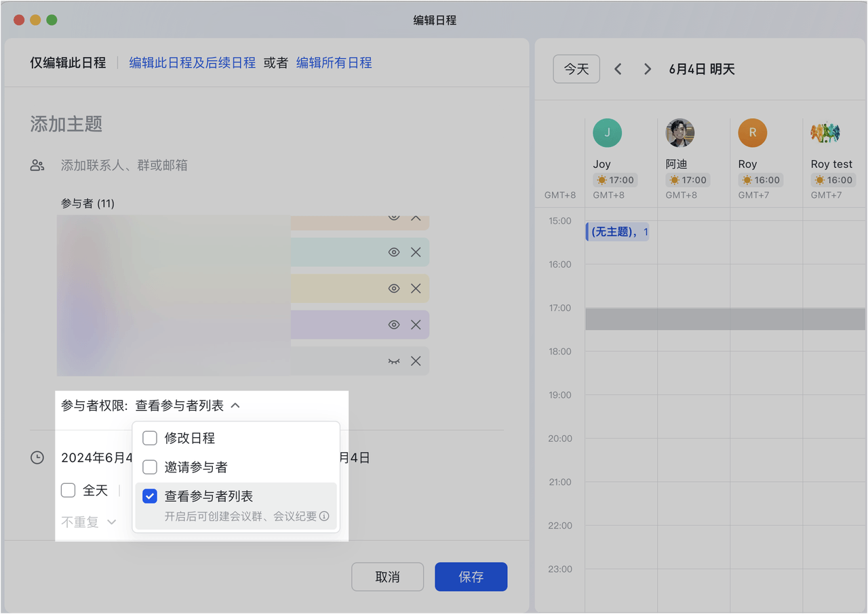Click the contacts icon beside the add-contacts field

point(37,165)
